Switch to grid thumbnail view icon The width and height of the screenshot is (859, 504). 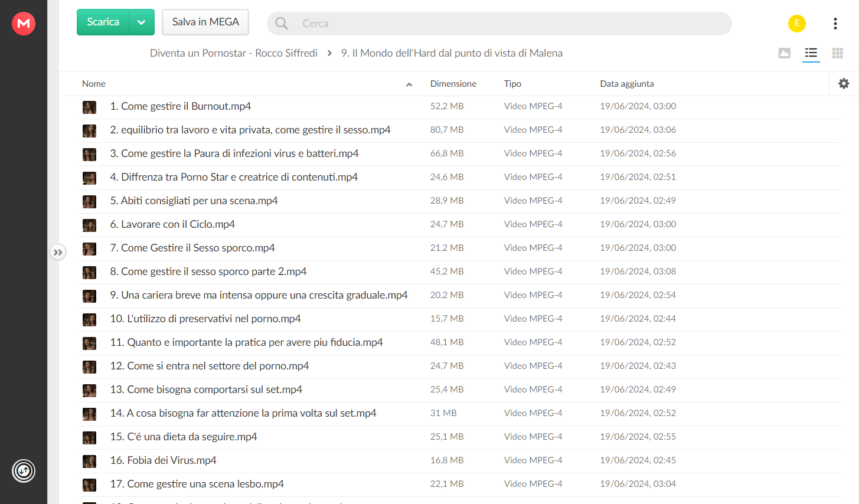click(838, 53)
